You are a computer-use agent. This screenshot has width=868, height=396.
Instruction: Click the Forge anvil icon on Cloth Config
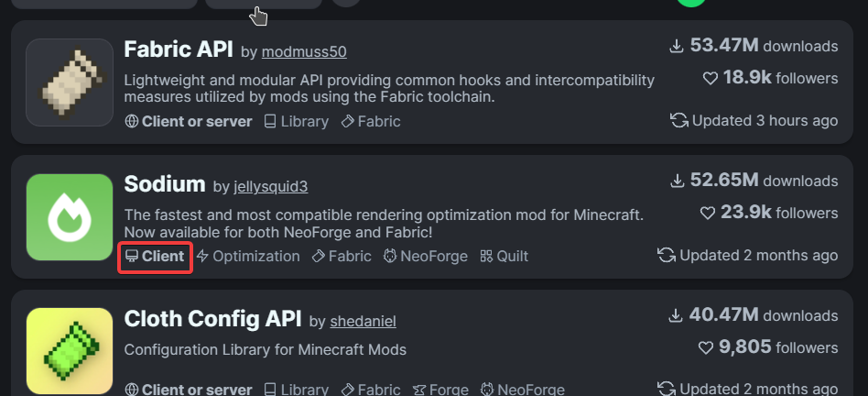pos(420,390)
